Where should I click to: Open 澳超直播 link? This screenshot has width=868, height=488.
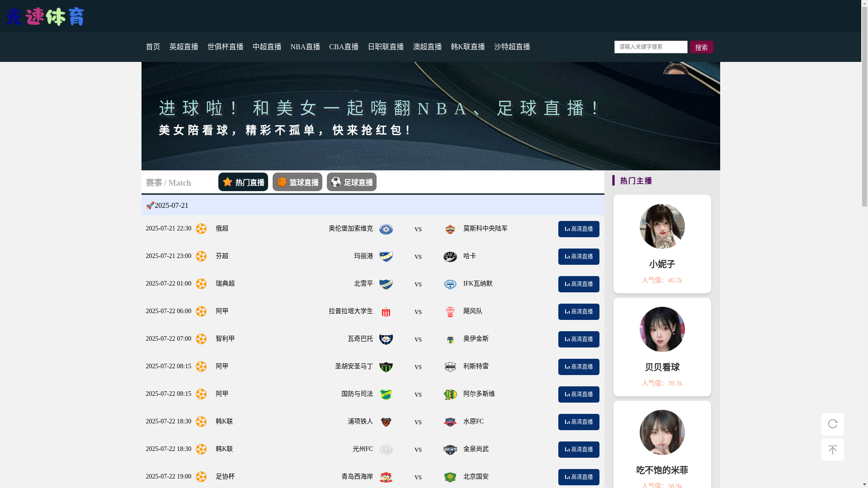427,47
